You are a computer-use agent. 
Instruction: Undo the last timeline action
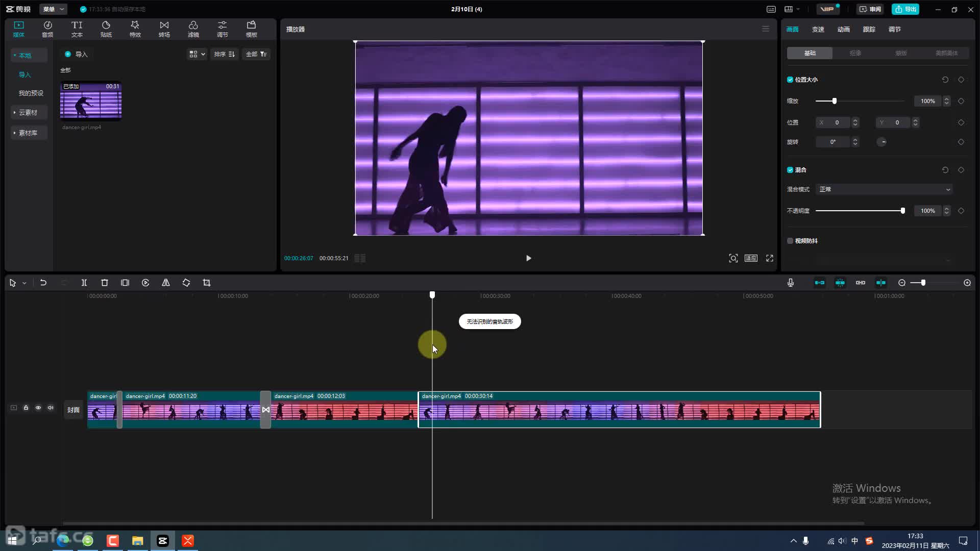[x=43, y=283]
